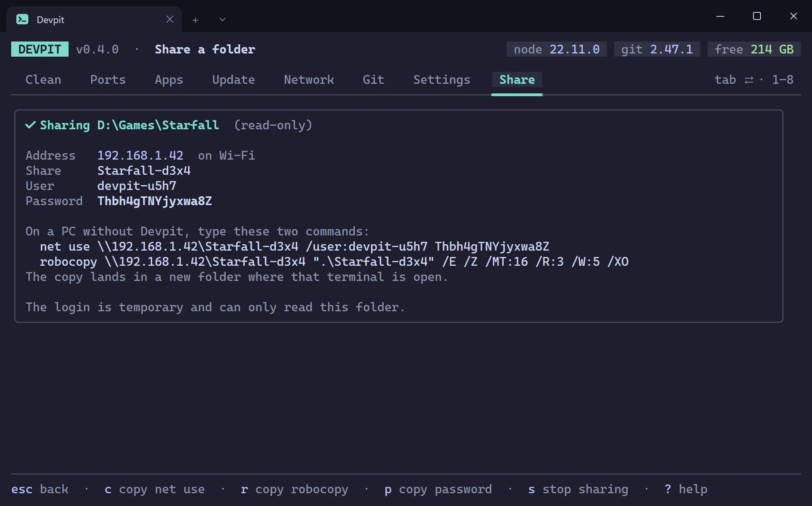Switch to the Clean tab
Image resolution: width=812 pixels, height=506 pixels.
click(43, 80)
